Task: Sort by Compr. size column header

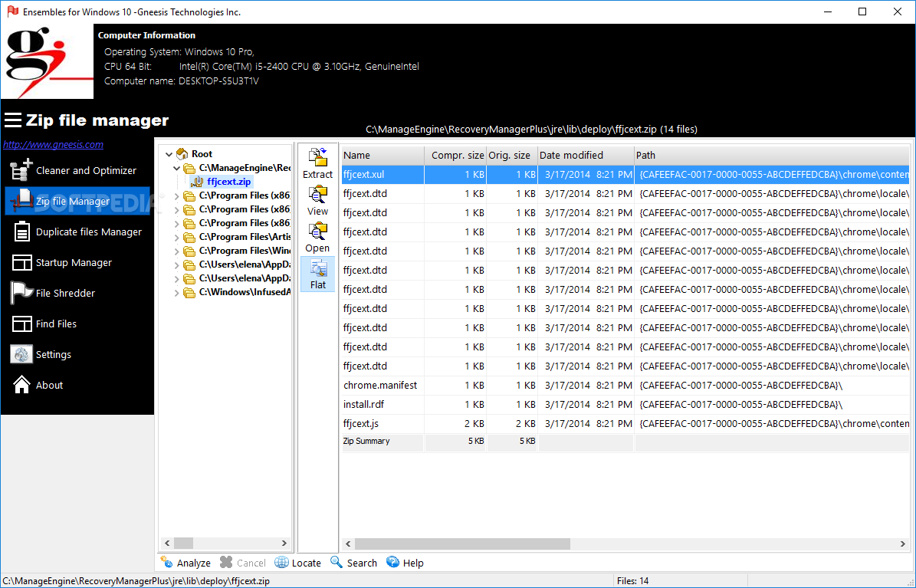Action: pyautogui.click(x=455, y=156)
